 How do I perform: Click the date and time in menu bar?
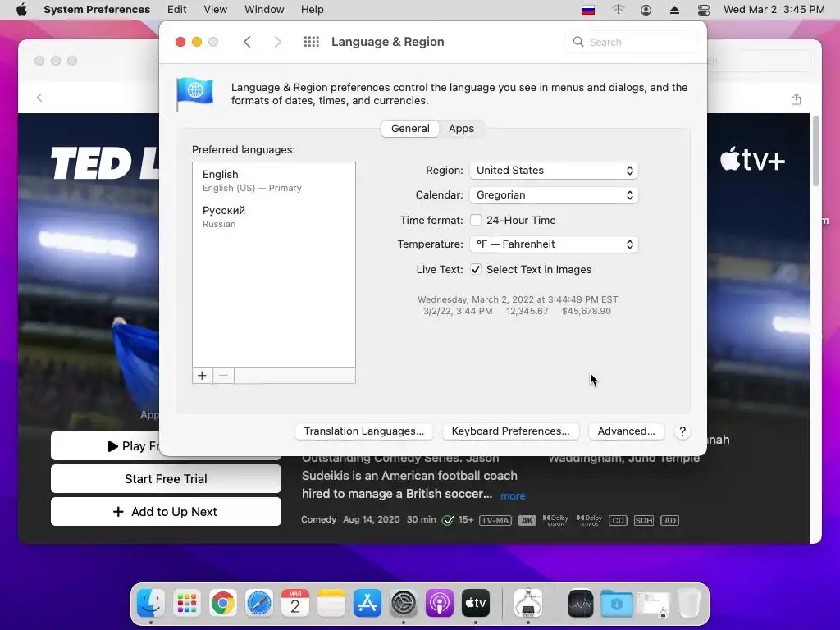(774, 10)
